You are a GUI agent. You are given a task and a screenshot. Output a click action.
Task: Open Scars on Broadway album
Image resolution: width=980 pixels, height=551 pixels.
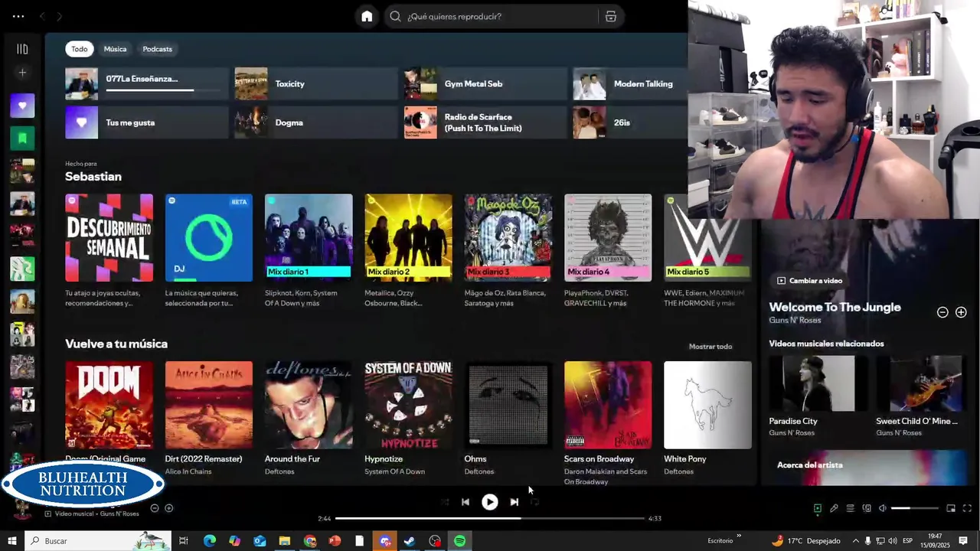point(608,405)
